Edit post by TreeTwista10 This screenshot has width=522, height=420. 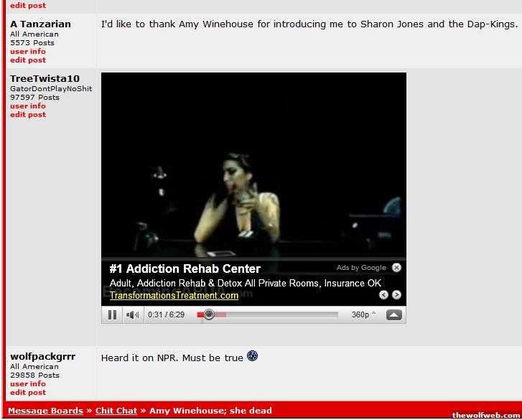pos(28,115)
